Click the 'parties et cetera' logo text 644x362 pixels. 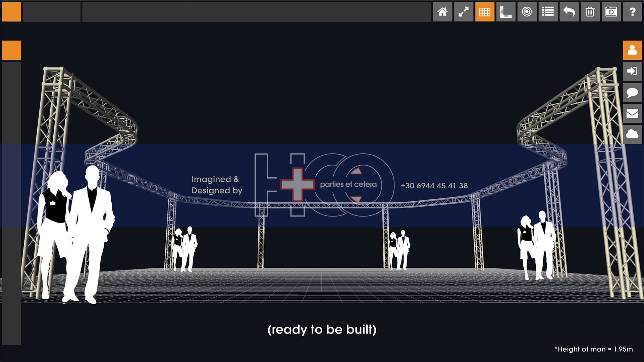point(348,184)
